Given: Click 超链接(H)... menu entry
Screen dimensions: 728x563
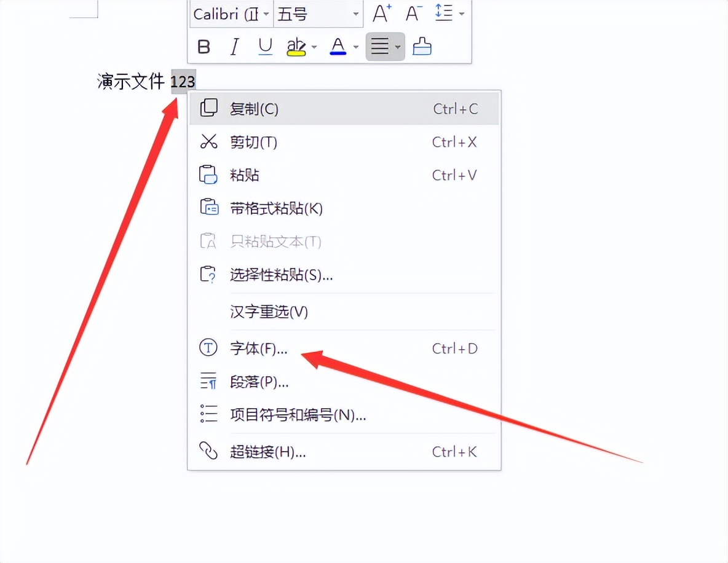Looking at the screenshot, I should 344,452.
